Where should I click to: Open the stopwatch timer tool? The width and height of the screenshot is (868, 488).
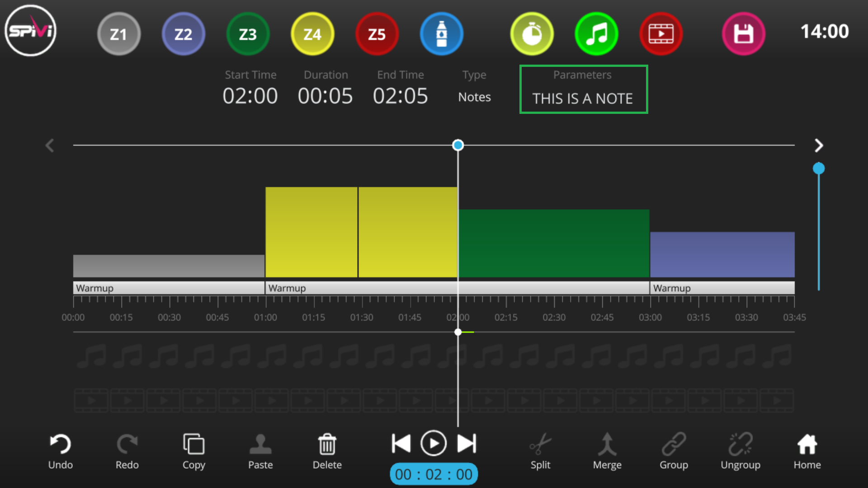[x=532, y=34]
